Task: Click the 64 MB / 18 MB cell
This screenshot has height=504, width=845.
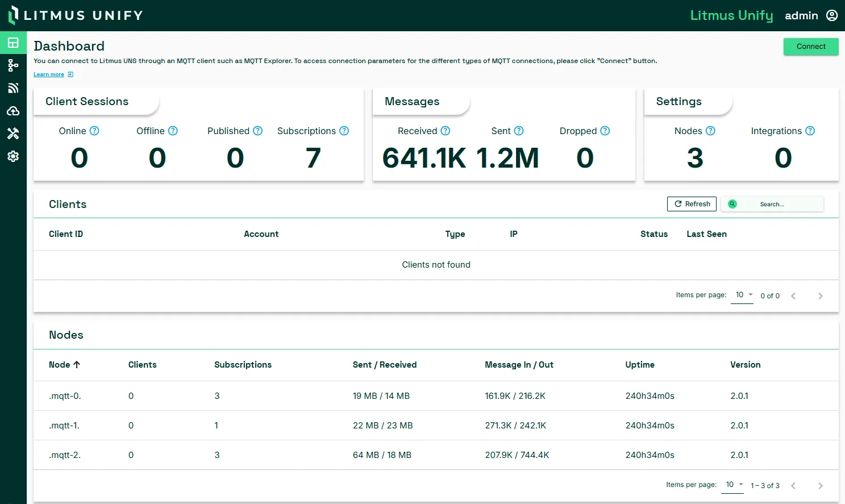Action: [x=382, y=455]
